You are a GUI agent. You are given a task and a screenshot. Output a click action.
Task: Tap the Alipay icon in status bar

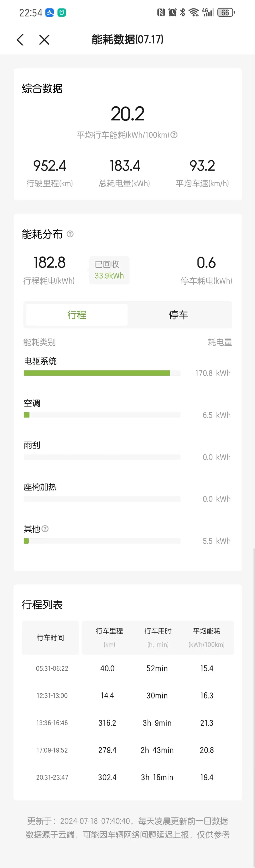click(x=49, y=13)
